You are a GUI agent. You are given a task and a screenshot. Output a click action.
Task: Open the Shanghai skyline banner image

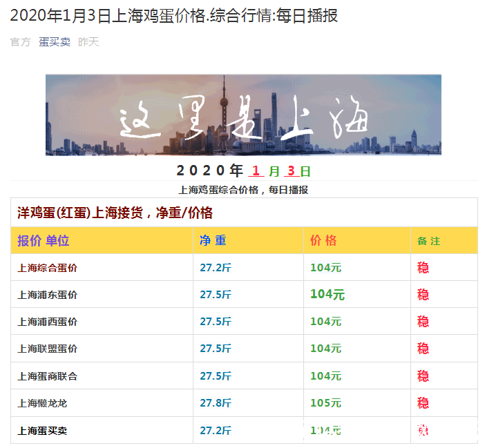(x=243, y=115)
